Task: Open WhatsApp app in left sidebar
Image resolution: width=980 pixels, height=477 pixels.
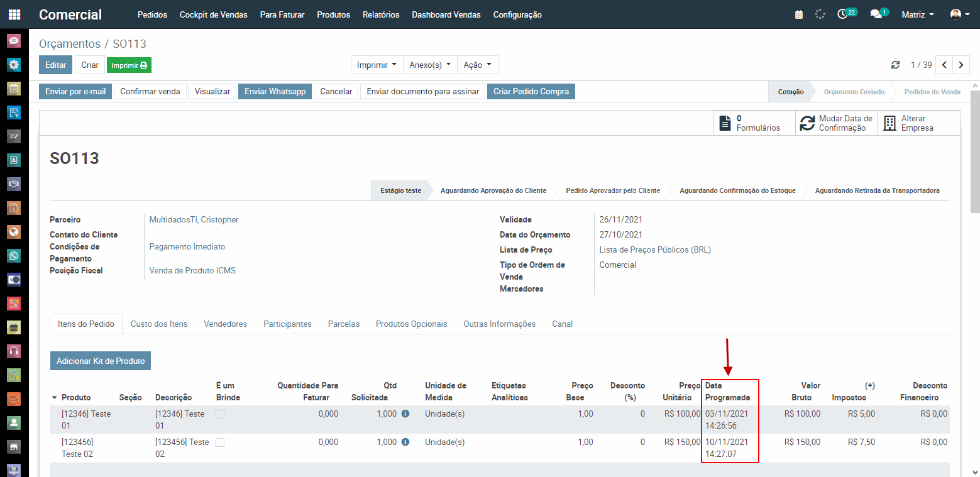Action: (x=14, y=256)
